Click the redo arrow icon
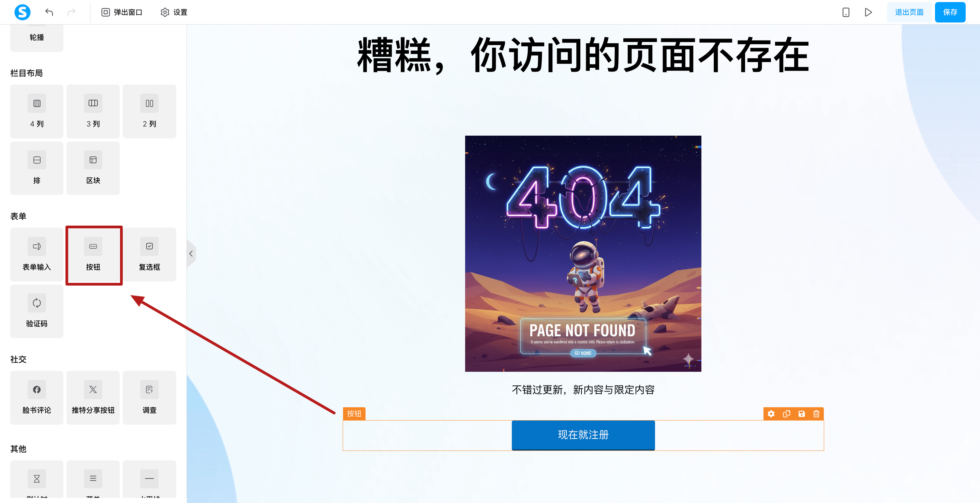This screenshot has width=980, height=503. [72, 12]
